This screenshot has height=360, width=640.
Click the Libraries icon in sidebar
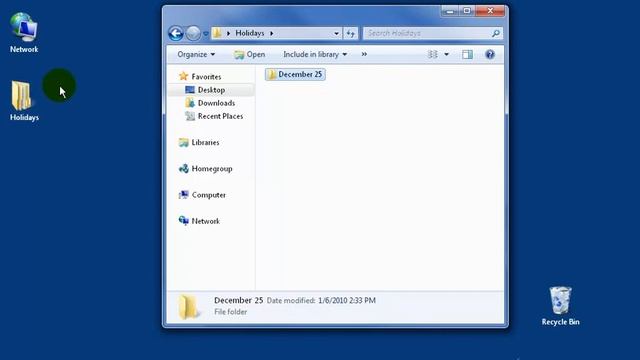click(x=184, y=142)
